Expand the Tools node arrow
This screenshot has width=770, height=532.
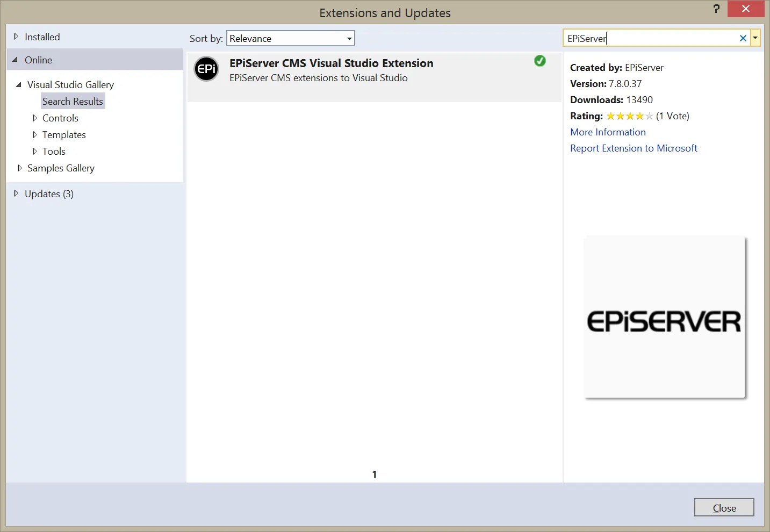tap(35, 151)
